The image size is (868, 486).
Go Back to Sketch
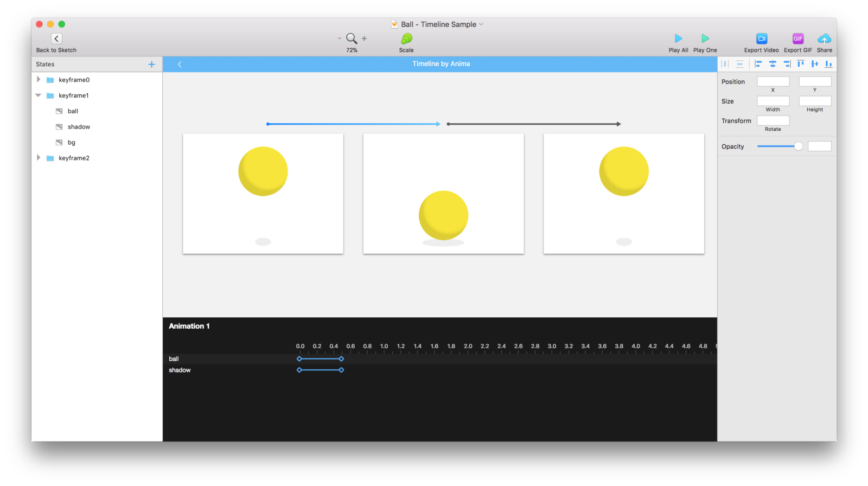point(56,39)
